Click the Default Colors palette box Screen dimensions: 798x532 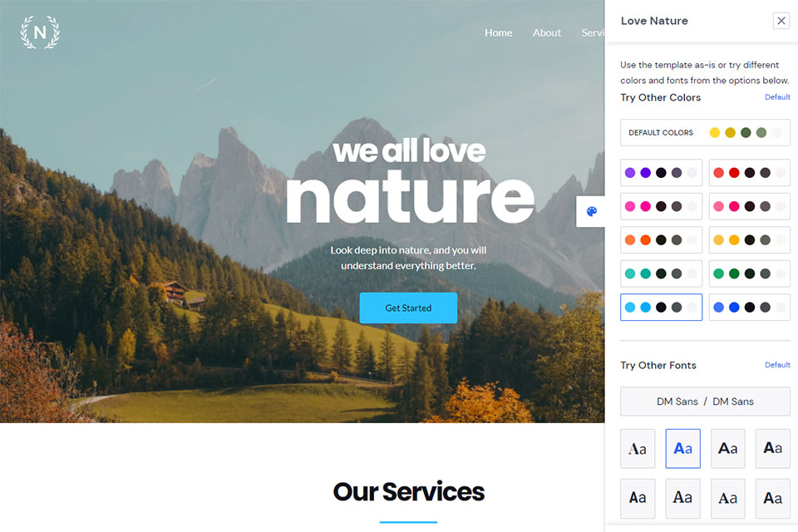[x=706, y=132]
